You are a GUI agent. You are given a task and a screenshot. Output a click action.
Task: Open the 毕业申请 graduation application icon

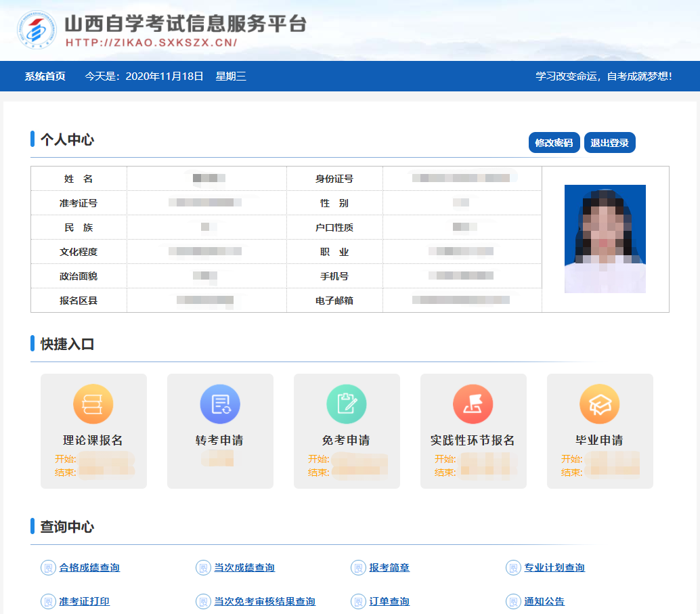click(599, 403)
